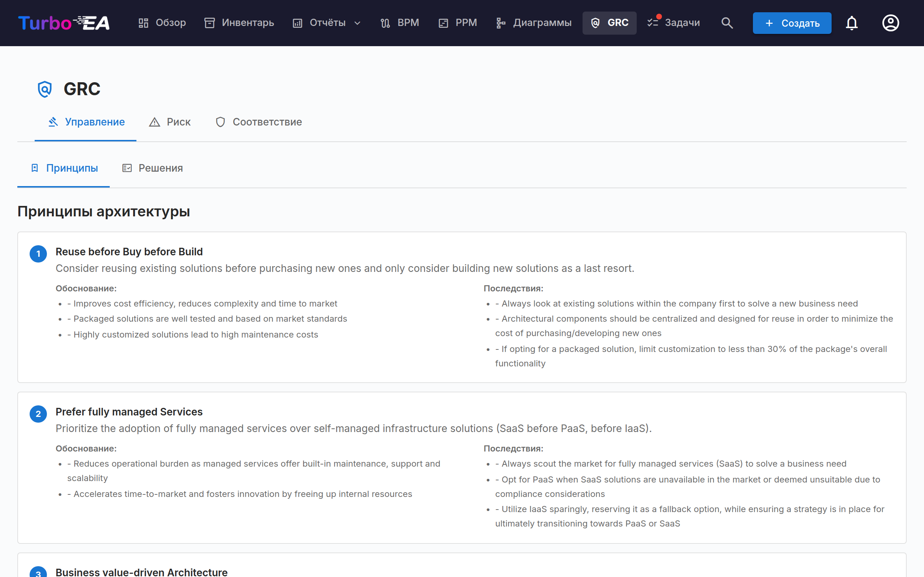Select the GRC navigation item
This screenshot has width=924, height=577.
click(x=609, y=23)
